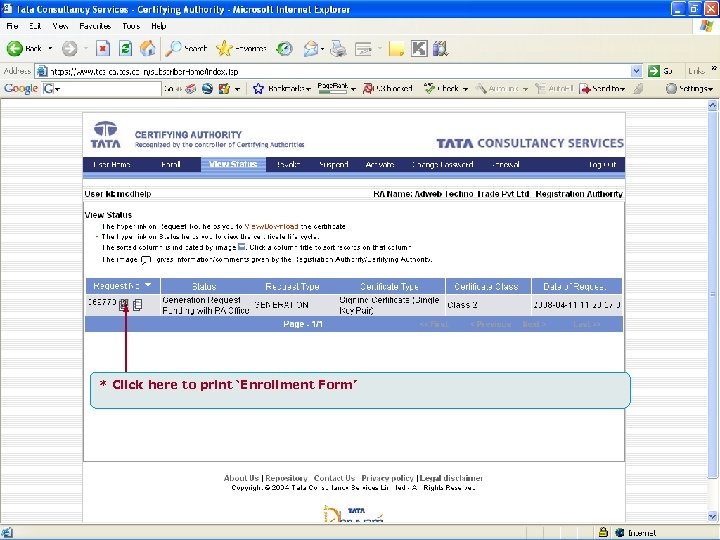The height and width of the screenshot is (540, 720).
Task: Click the greyed Forward arrow button
Action: click(70, 48)
